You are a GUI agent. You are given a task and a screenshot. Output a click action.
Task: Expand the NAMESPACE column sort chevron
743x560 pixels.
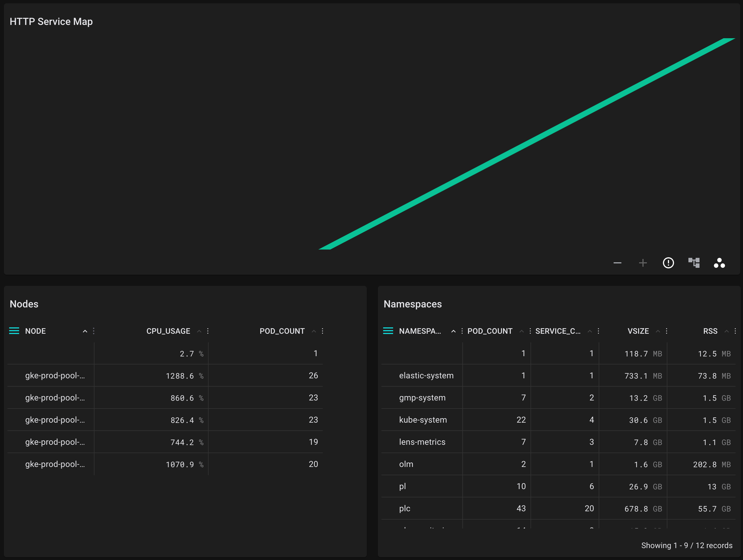pyautogui.click(x=453, y=331)
